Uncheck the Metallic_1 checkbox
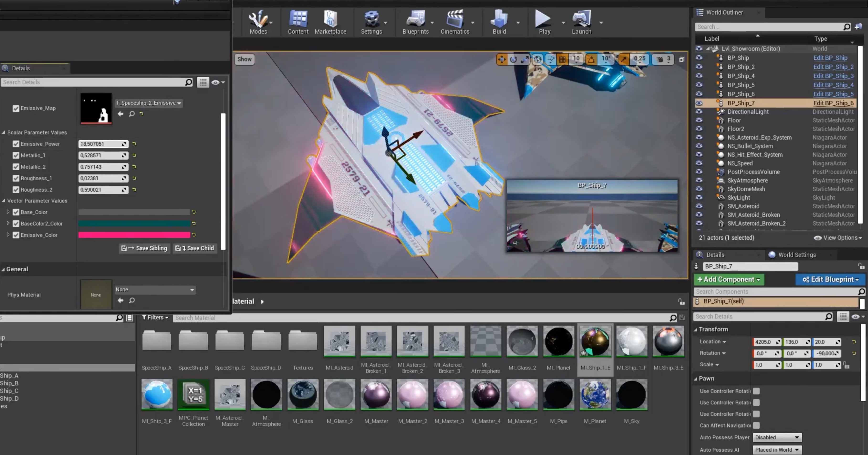 tap(16, 155)
